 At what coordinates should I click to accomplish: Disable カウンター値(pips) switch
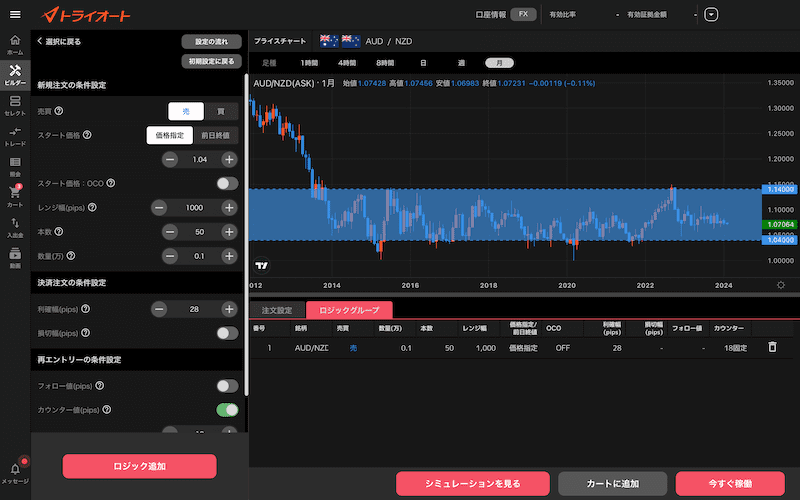coord(228,410)
